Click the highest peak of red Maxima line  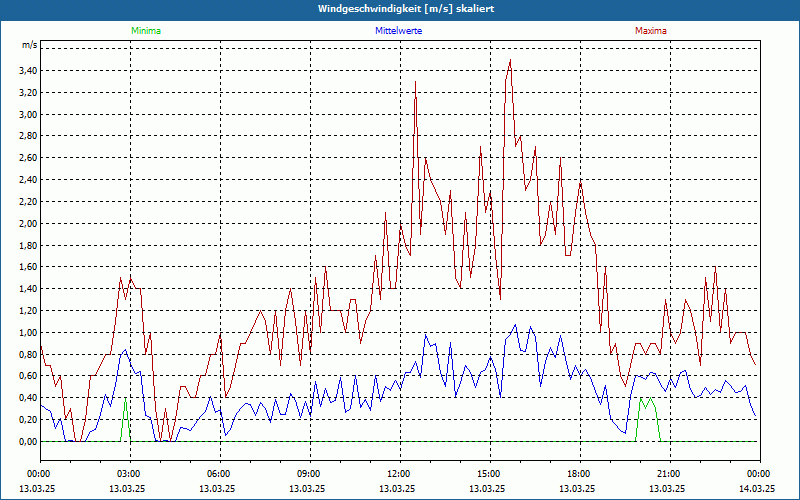pos(510,60)
